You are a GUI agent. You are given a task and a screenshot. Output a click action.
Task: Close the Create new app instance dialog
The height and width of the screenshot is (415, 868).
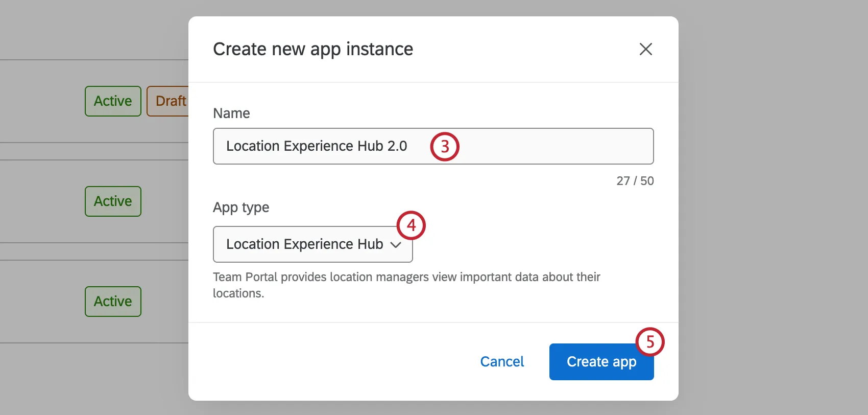tap(645, 49)
